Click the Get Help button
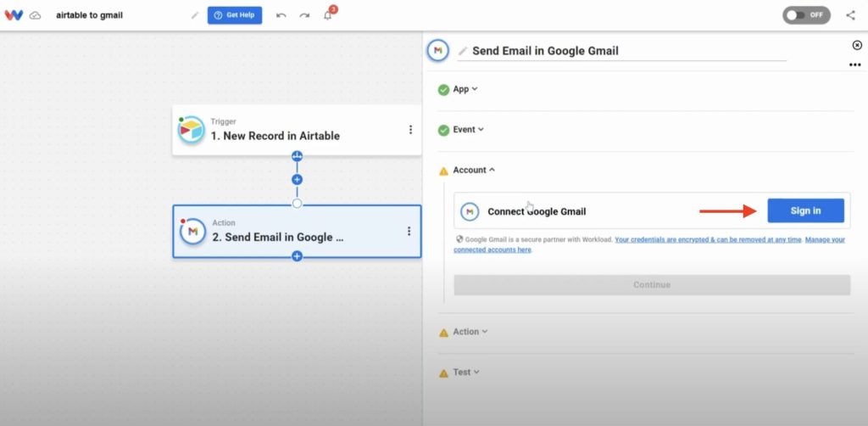868x426 pixels. click(235, 15)
